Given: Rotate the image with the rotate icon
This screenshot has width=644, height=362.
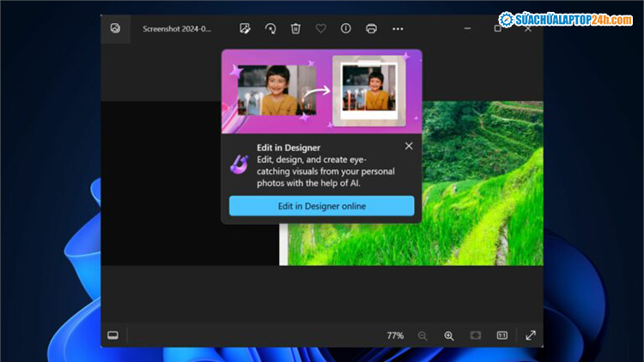Looking at the screenshot, I should (x=270, y=28).
